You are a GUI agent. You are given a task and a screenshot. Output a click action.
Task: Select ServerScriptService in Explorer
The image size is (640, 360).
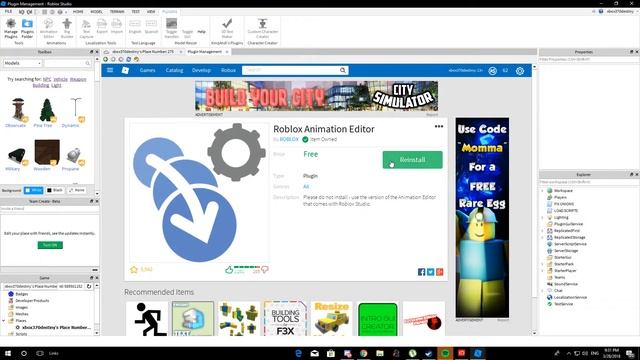570,244
